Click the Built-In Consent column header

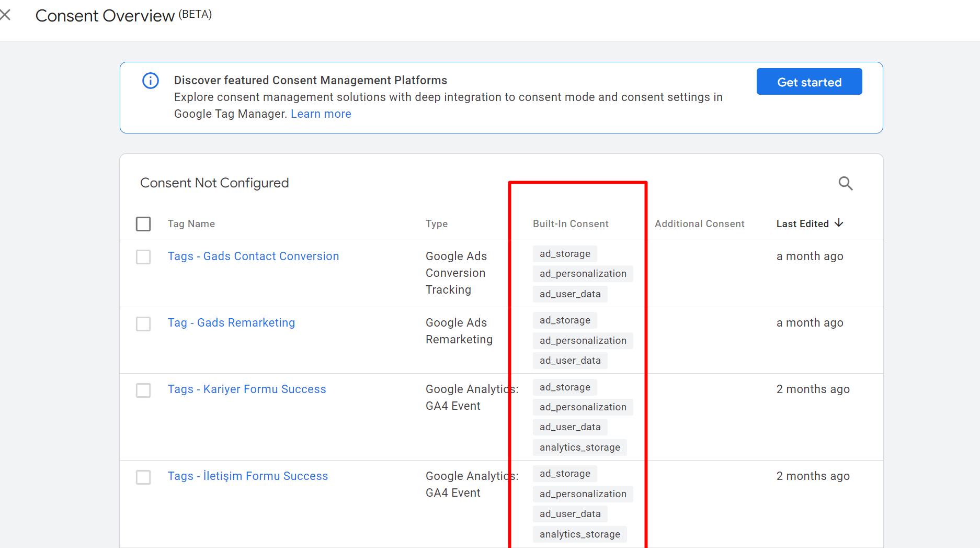[571, 224]
